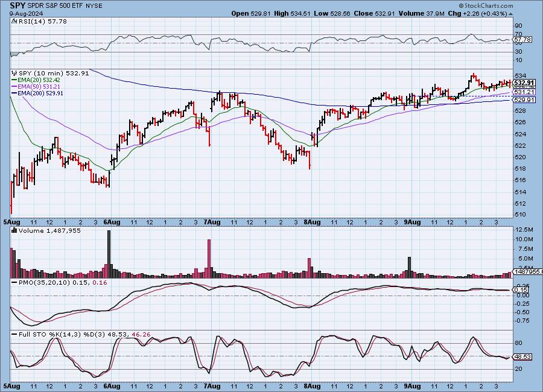Click the green line swatch for EMA(20)
The width and height of the screenshot is (543, 392).
point(14,80)
